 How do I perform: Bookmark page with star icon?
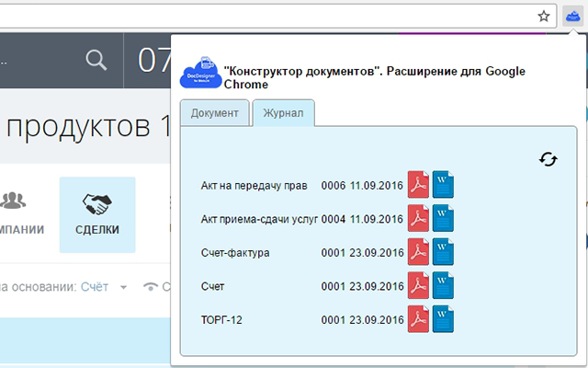pyautogui.click(x=544, y=16)
